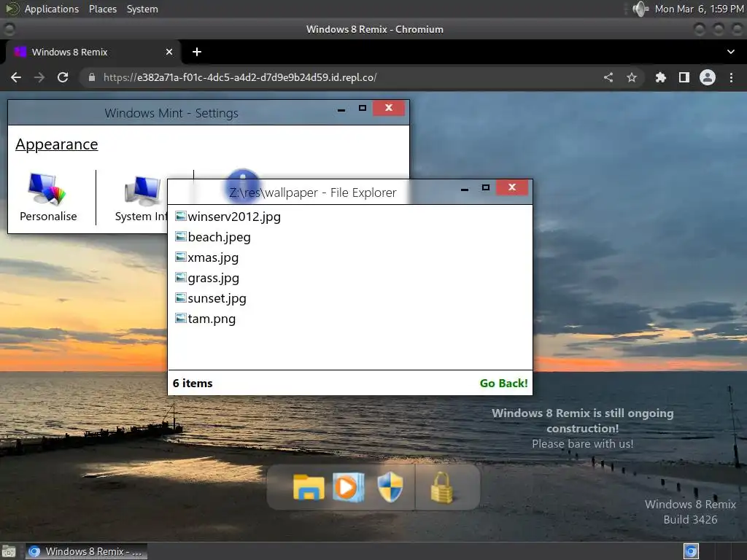Toggle the browser side panel icon
The image size is (747, 560).
coord(684,77)
